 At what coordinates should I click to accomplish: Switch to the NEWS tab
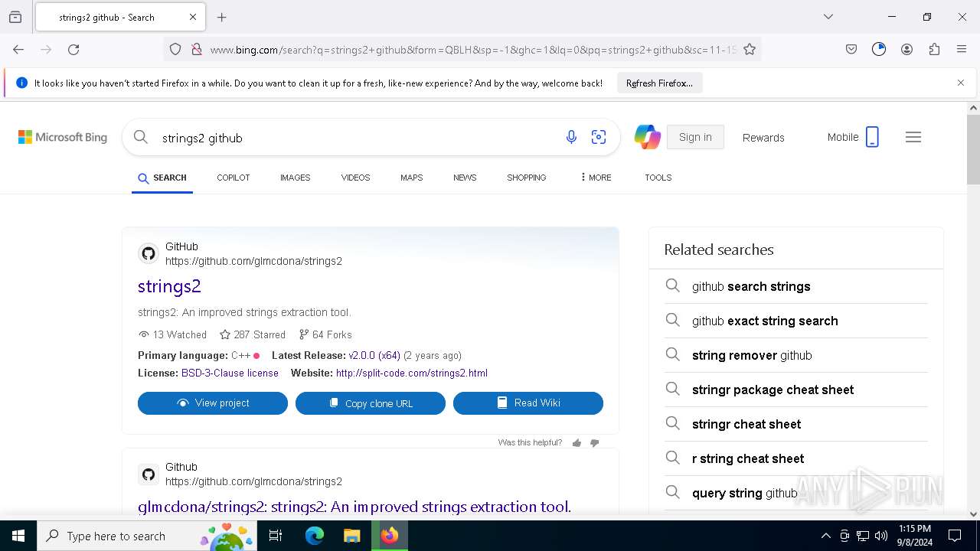pos(465,178)
